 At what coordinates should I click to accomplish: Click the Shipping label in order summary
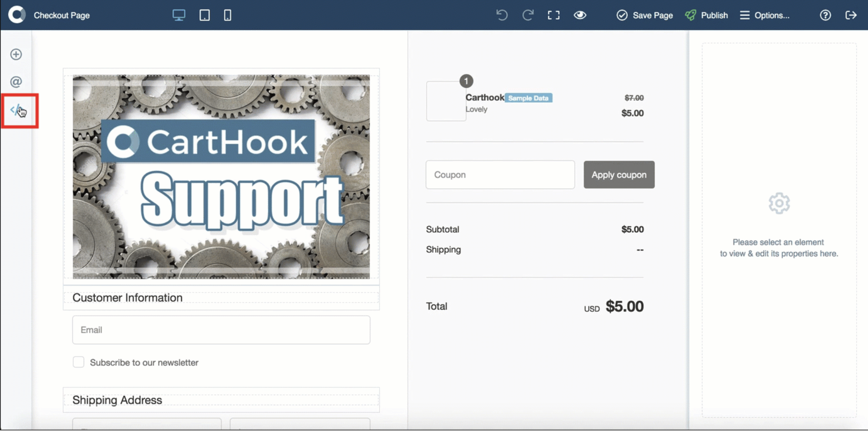[x=444, y=249]
